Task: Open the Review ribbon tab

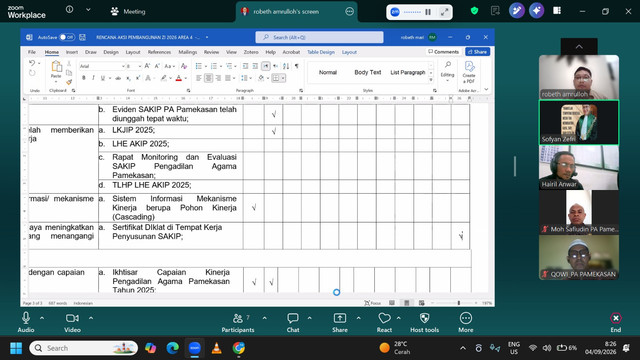Action: click(211, 52)
